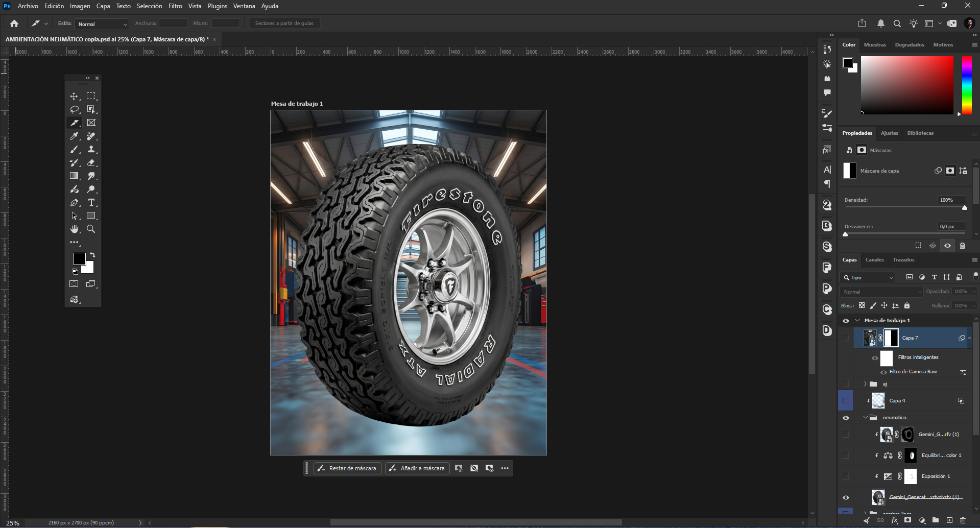Toggle mask visibility eye in Properties panel
This screenshot has width=980, height=528.
(x=947, y=246)
